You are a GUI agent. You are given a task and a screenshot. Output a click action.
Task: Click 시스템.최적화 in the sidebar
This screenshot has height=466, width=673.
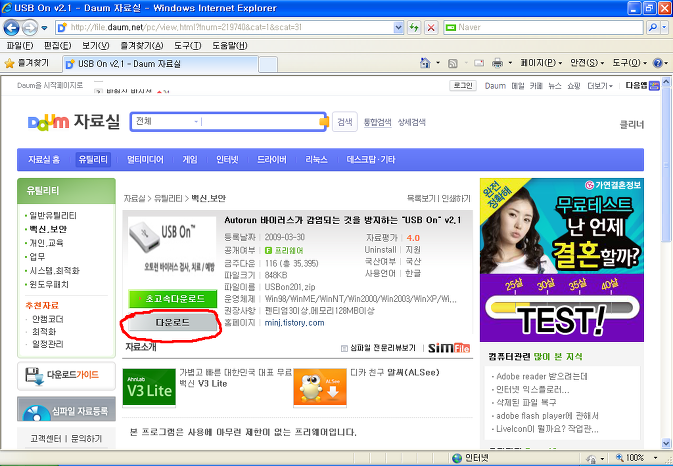pyautogui.click(x=54, y=270)
